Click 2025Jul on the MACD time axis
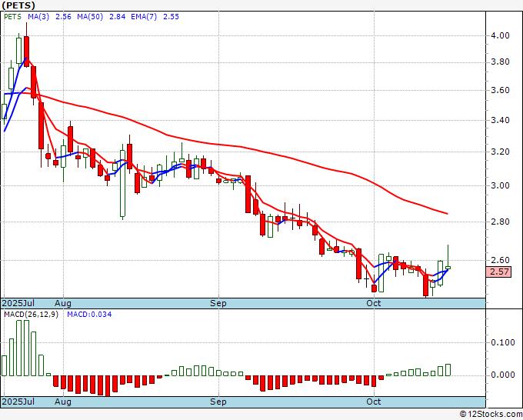523x420 pixels. click(18, 402)
